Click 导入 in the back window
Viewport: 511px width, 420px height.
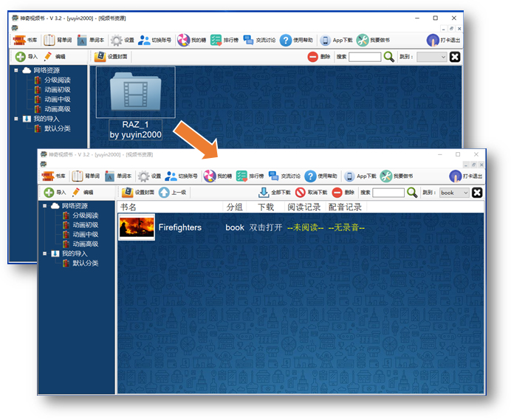(x=26, y=56)
